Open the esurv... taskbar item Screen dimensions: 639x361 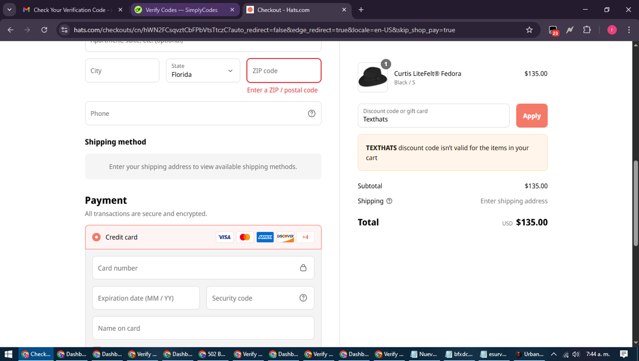(494, 354)
